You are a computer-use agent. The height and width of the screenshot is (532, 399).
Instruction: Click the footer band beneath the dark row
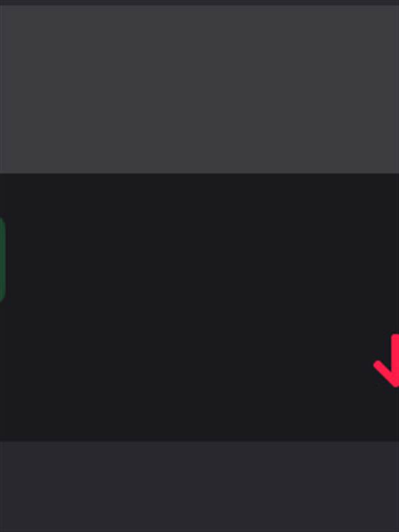[199, 487]
